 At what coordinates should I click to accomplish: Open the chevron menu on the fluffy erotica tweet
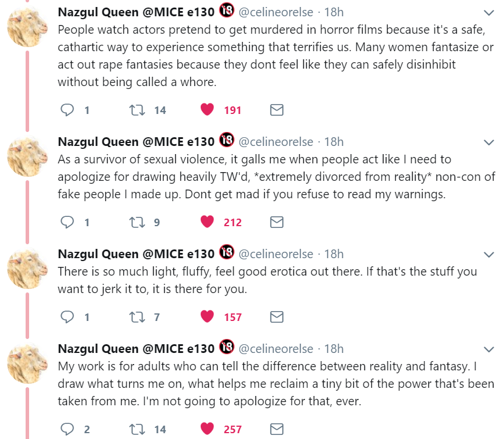[489, 255]
